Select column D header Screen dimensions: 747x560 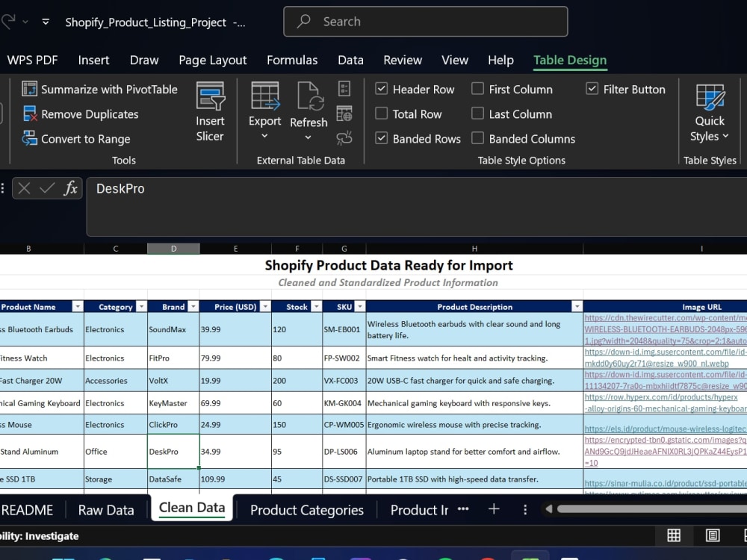173,249
